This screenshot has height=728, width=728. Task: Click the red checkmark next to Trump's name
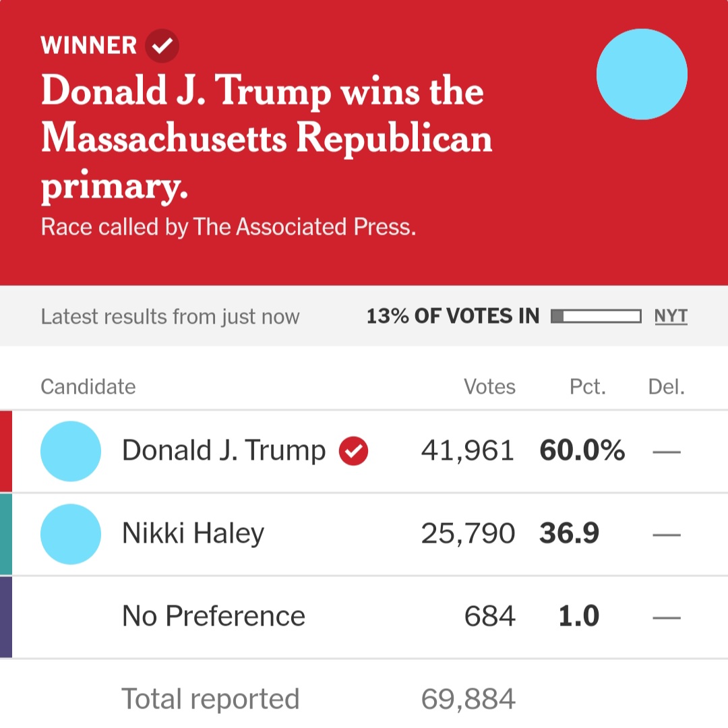[353, 451]
